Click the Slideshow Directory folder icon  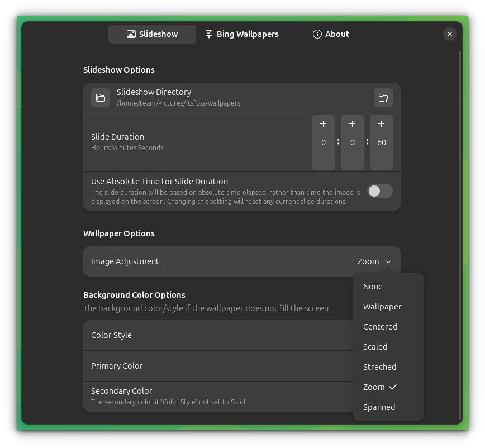coord(101,97)
